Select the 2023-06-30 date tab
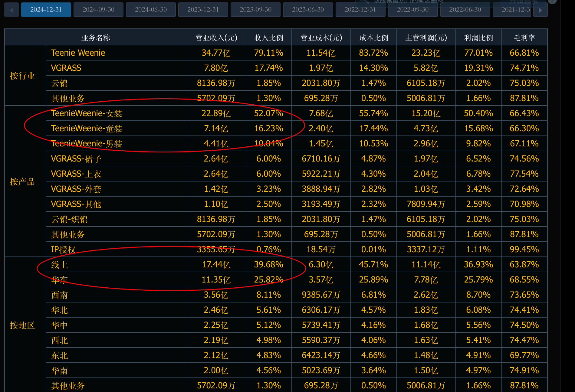 pos(308,10)
